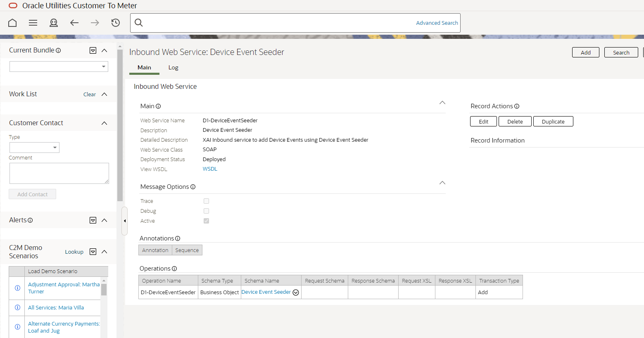Toggle the Trace checkbox
Viewport: 644px width, 338px height.
coord(206,201)
